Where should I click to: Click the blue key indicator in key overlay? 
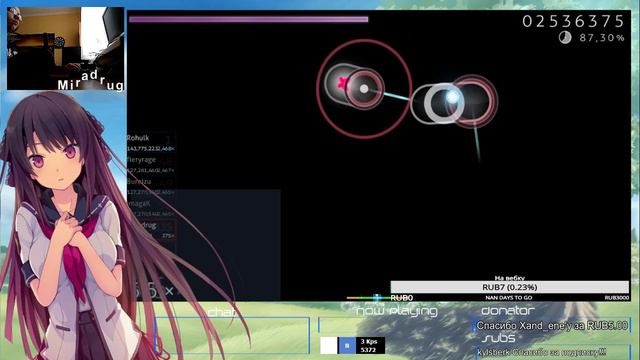(x=347, y=346)
